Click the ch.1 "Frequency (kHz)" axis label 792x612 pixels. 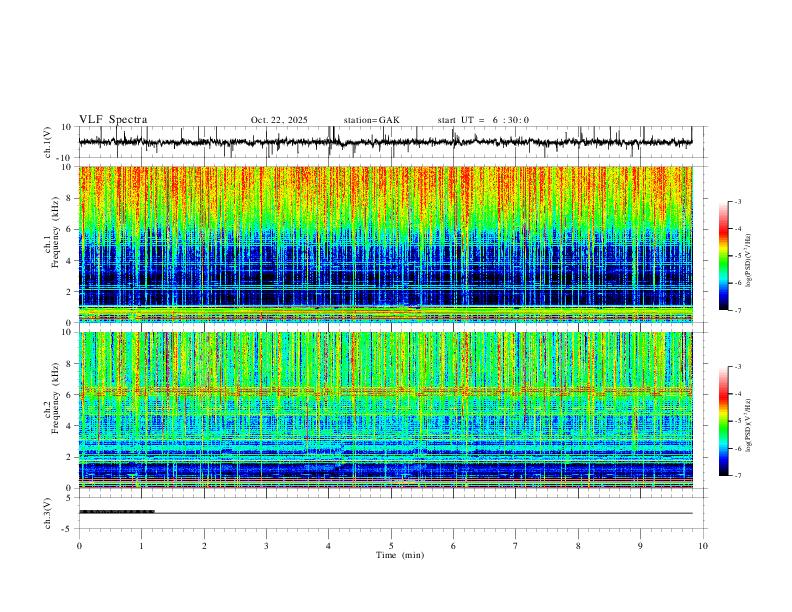[x=55, y=232]
